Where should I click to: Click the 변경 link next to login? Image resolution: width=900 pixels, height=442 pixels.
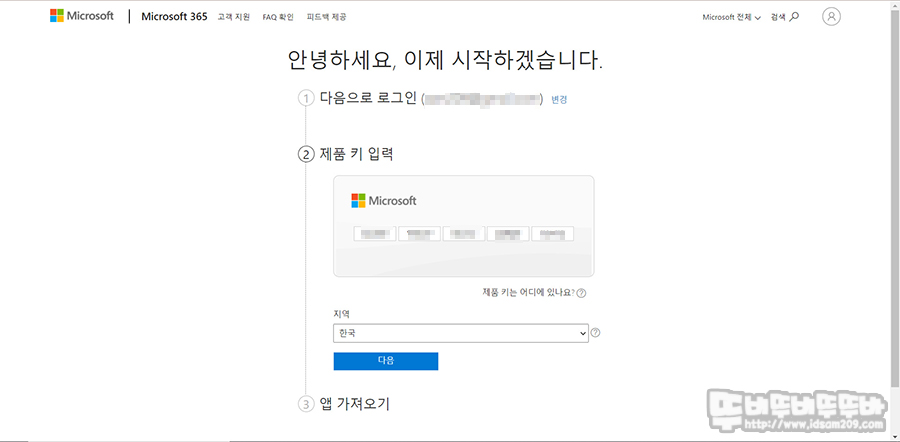559,99
